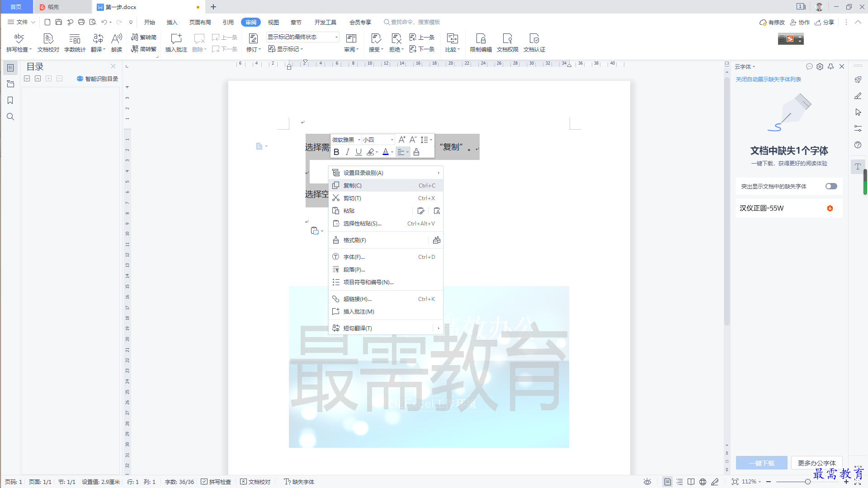
Task: Select Copy (复制) in context menu
Action: click(385, 185)
